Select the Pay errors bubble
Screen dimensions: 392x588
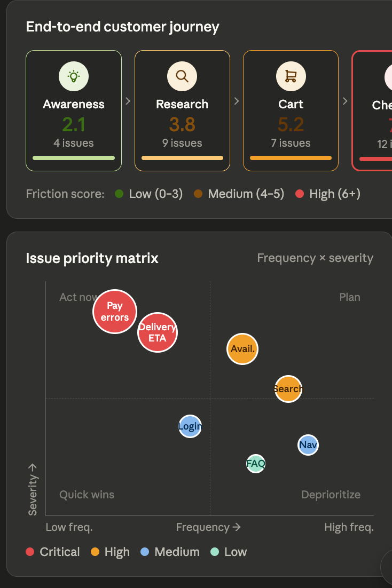(x=115, y=311)
